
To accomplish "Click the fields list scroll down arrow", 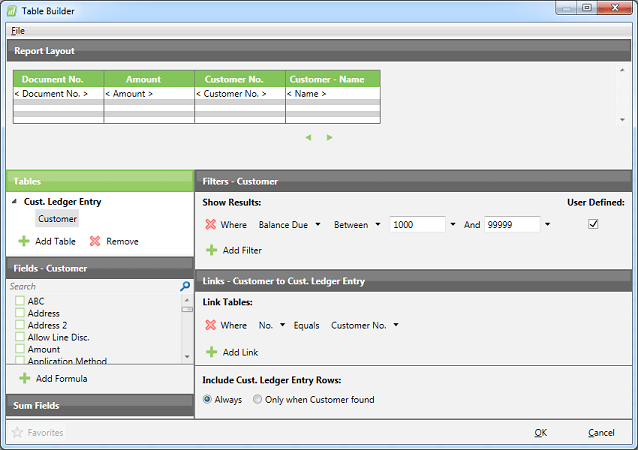I will 187,357.
